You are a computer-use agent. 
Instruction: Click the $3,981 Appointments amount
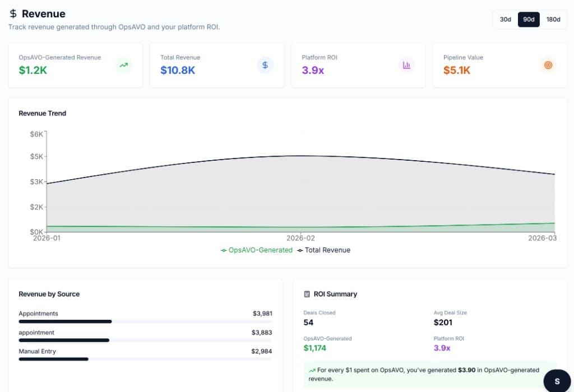(262, 314)
